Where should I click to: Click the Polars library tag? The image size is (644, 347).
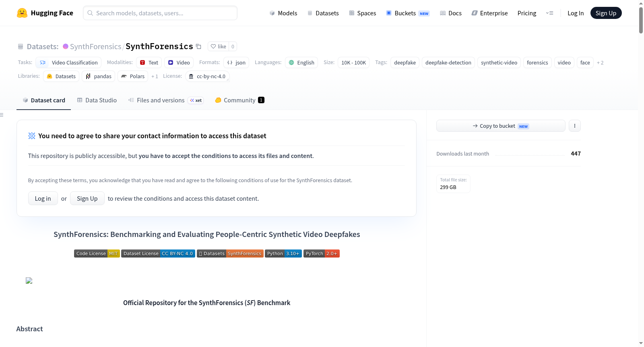tap(133, 76)
